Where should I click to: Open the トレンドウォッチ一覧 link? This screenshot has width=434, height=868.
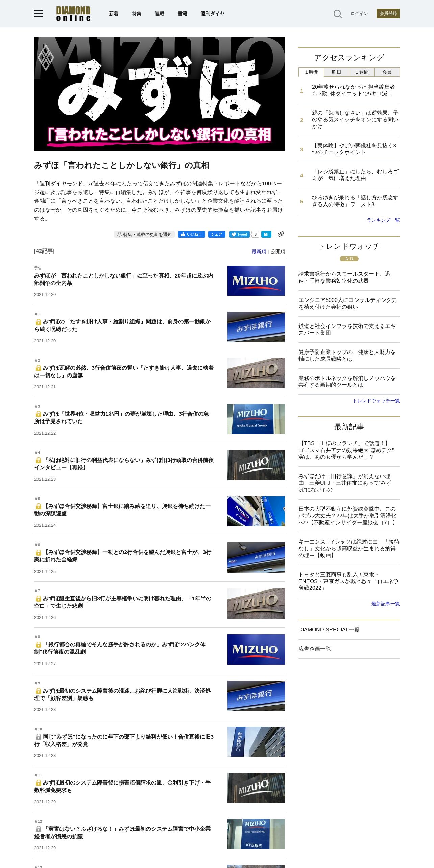point(376,401)
